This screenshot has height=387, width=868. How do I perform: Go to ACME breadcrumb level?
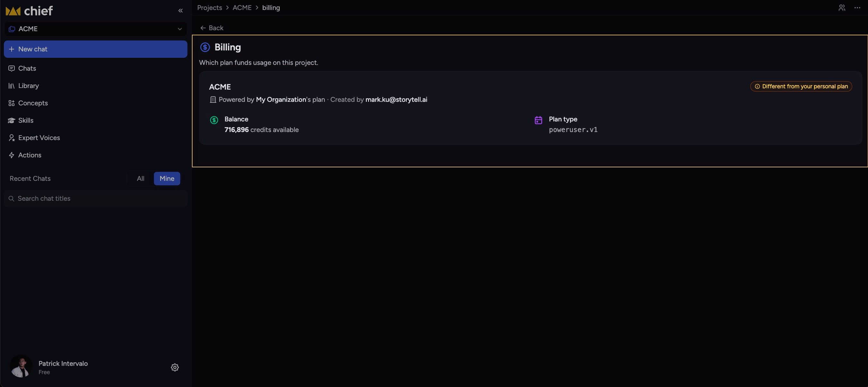(x=242, y=7)
